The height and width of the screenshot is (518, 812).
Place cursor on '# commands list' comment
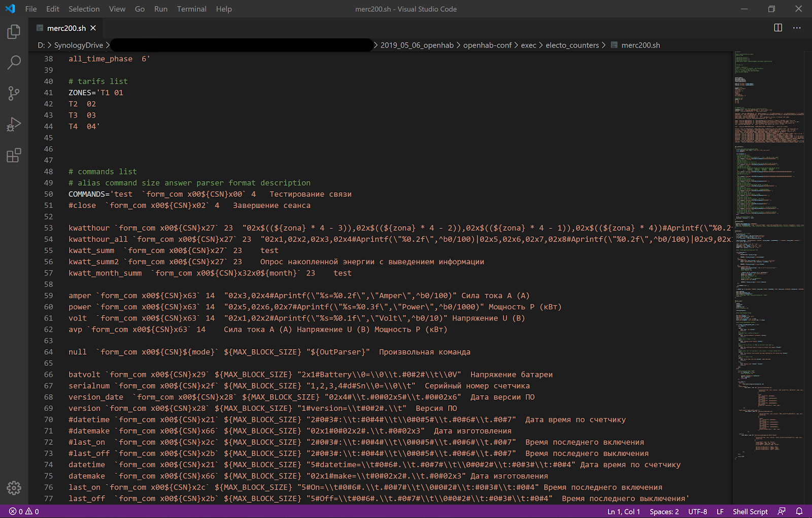[x=103, y=171]
